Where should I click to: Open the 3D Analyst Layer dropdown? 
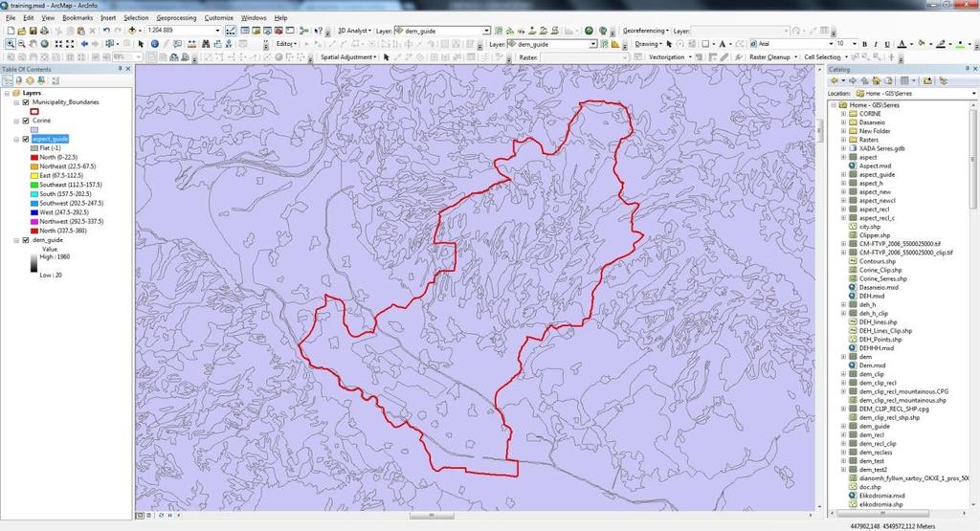486,31
